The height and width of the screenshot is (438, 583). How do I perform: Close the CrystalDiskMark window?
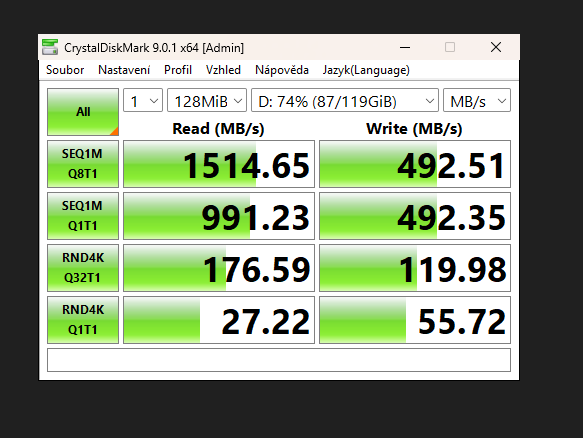pyautogui.click(x=496, y=47)
